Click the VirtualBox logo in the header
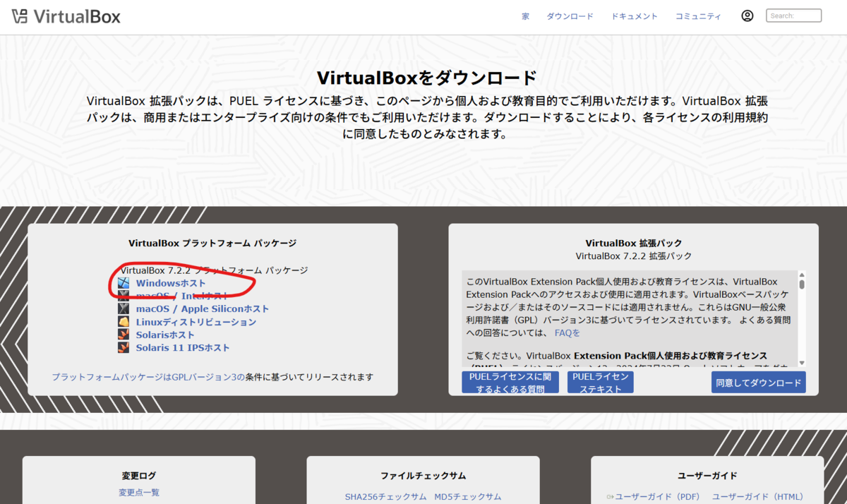The width and height of the screenshot is (847, 504). [66, 16]
